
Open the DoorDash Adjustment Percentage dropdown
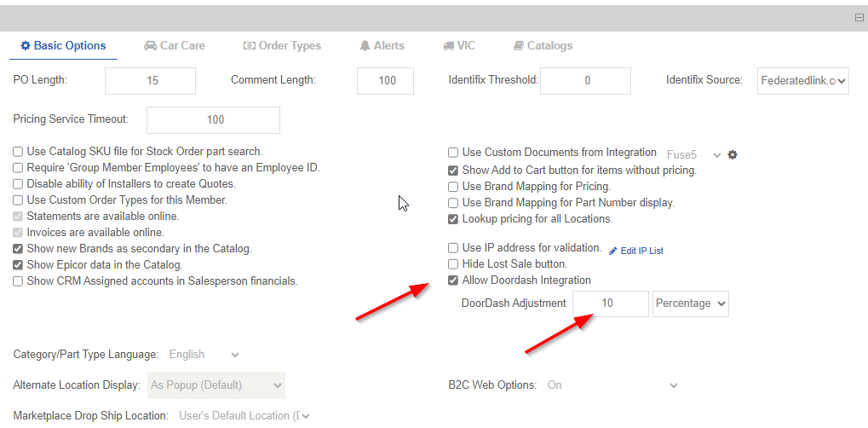click(691, 304)
